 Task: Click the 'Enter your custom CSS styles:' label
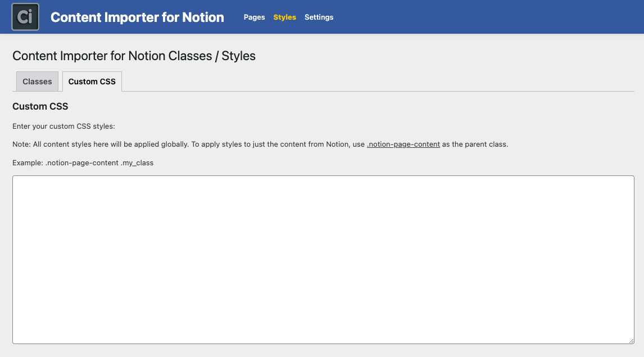pyautogui.click(x=64, y=126)
